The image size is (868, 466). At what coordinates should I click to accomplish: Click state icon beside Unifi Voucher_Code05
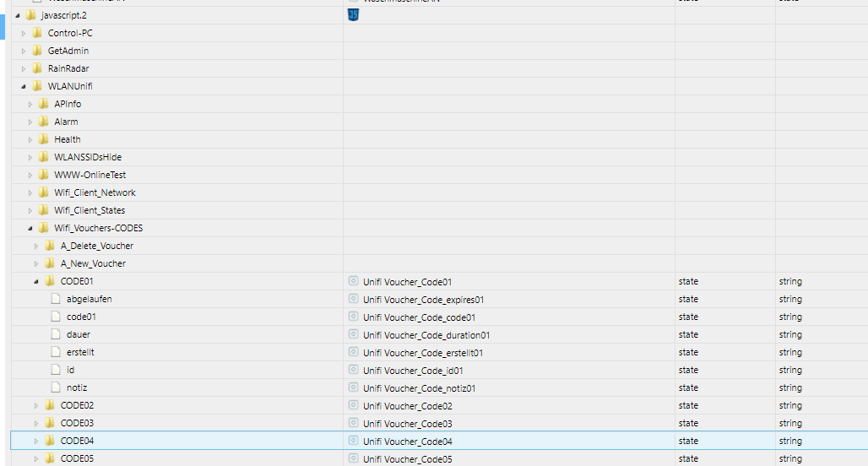coord(353,458)
